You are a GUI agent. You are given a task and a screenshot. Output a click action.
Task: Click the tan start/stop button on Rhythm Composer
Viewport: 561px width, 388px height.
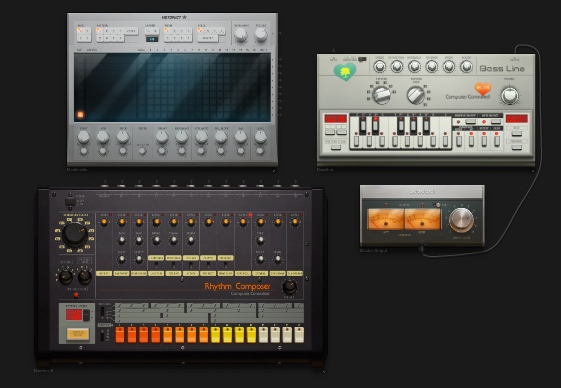(78, 334)
